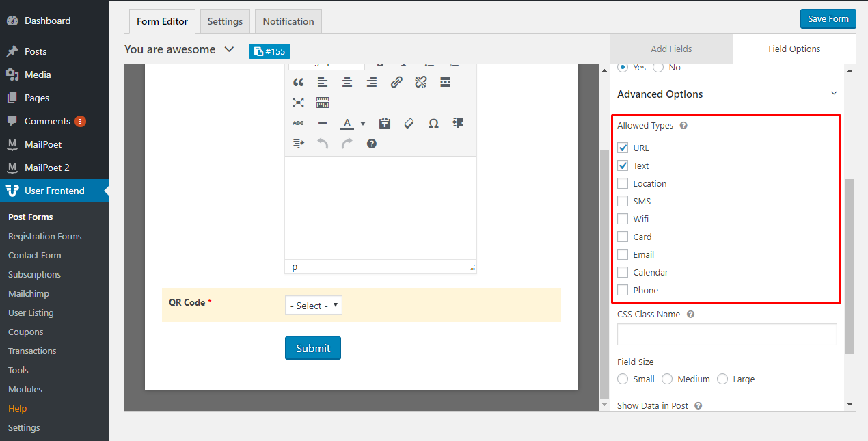Click the Comments count badge showing 3
The height and width of the screenshot is (441, 868).
point(80,121)
